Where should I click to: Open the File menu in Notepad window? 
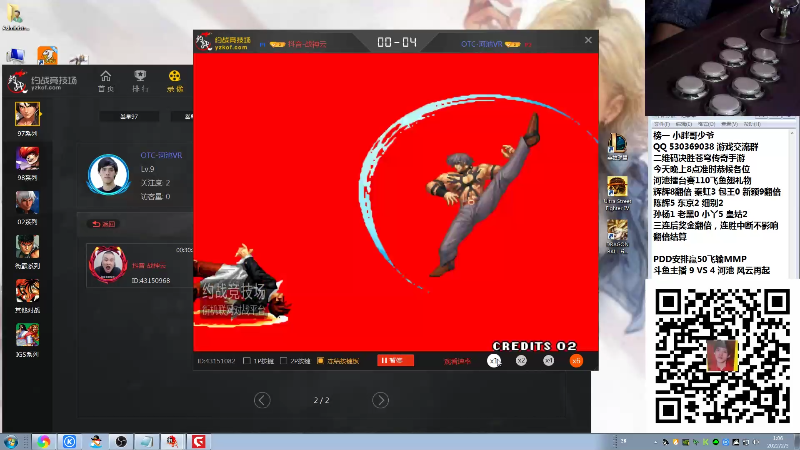coord(662,124)
